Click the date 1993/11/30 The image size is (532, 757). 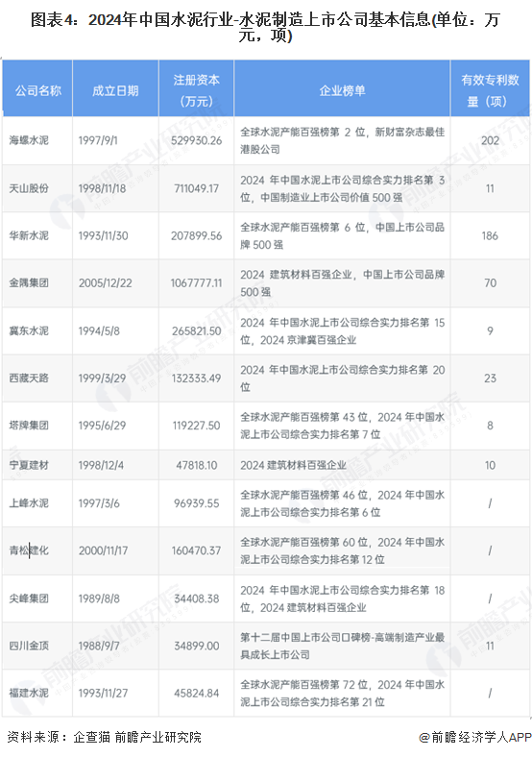(104, 235)
